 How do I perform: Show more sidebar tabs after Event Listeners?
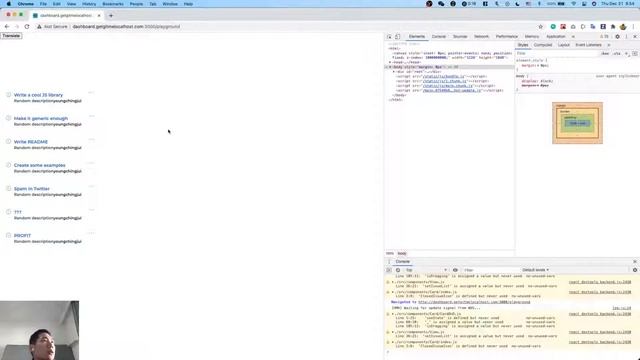(609, 45)
